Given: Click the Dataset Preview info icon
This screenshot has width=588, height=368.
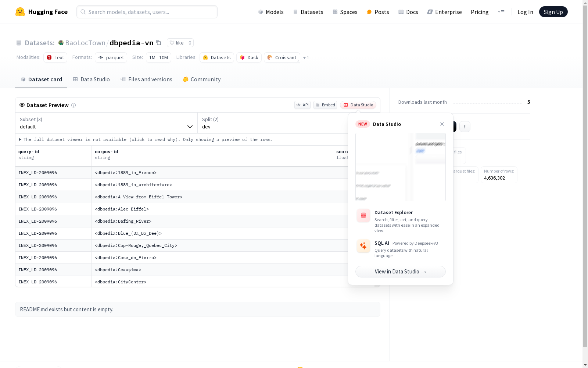Looking at the screenshot, I should point(73,105).
